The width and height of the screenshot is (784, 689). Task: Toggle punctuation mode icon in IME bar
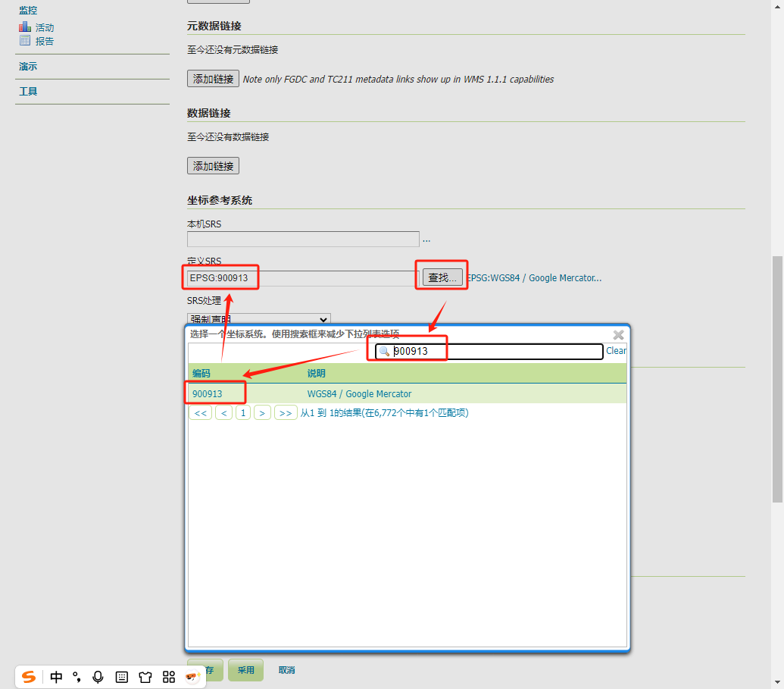pos(77,677)
